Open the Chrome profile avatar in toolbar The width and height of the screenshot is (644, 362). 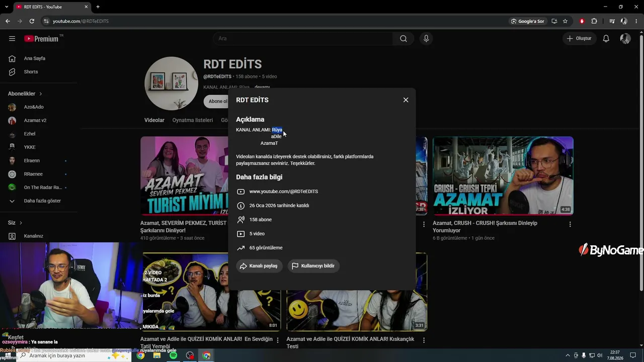click(624, 21)
